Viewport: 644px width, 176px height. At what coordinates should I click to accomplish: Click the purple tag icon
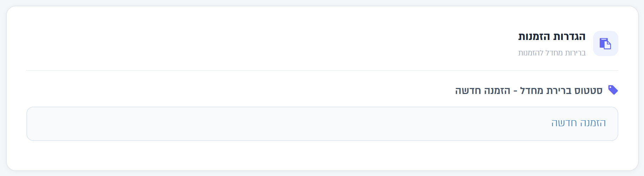click(x=613, y=90)
